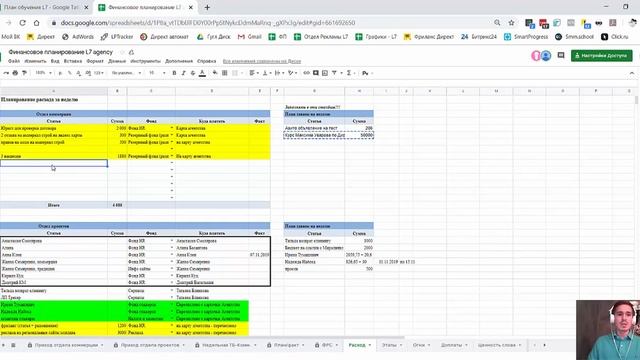Open the Формат menu

95,61
